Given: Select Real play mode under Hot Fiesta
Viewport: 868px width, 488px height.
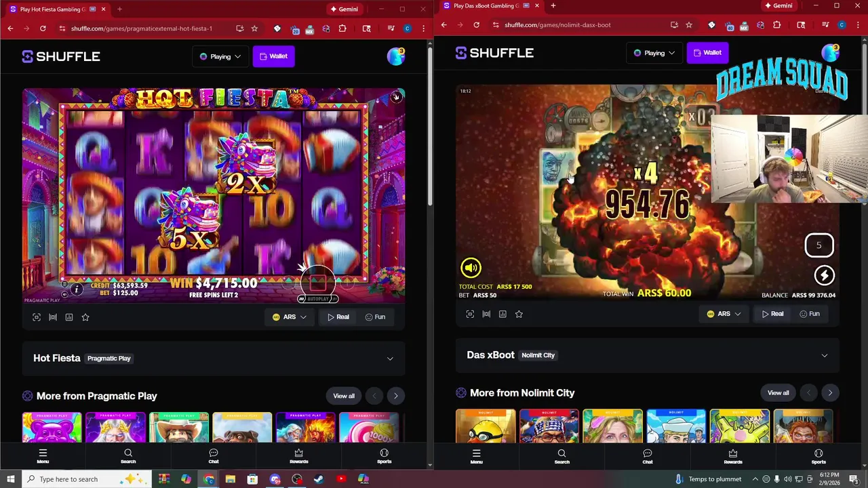Looking at the screenshot, I should (x=338, y=317).
